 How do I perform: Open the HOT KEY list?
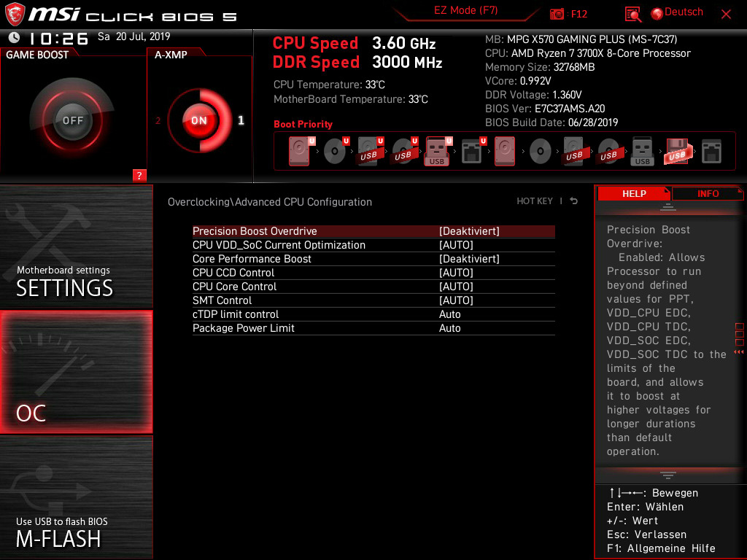[535, 201]
